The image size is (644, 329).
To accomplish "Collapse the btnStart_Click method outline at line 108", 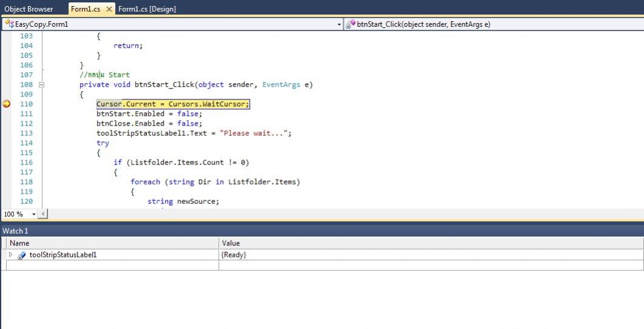I will 42,85.
